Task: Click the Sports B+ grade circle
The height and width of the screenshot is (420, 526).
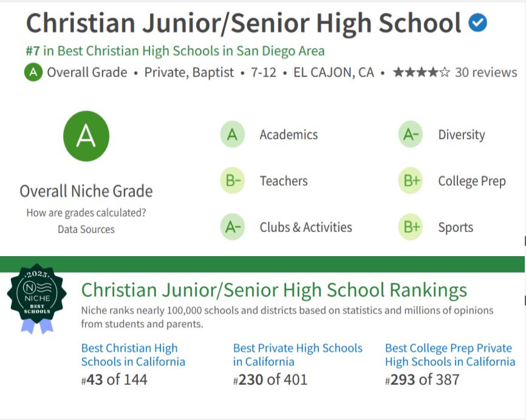Action: 411,227
